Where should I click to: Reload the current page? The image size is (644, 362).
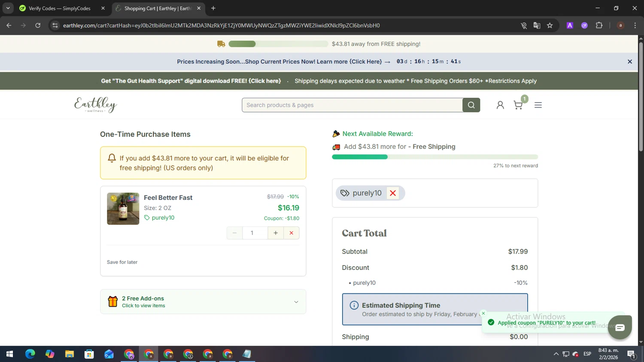pyautogui.click(x=38, y=25)
